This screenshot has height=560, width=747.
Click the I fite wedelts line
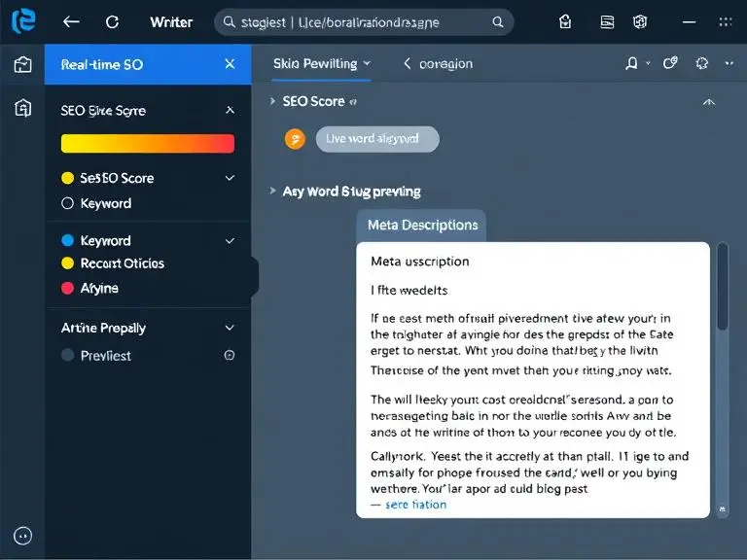(409, 291)
